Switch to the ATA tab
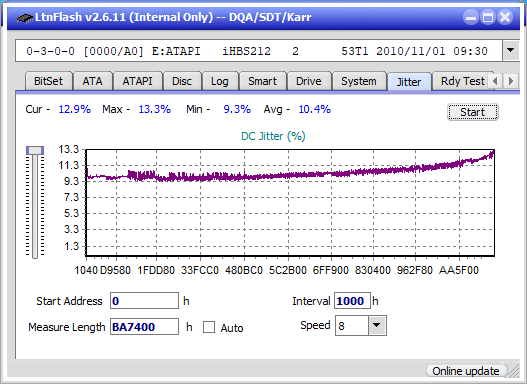The height and width of the screenshot is (384, 527). click(92, 81)
